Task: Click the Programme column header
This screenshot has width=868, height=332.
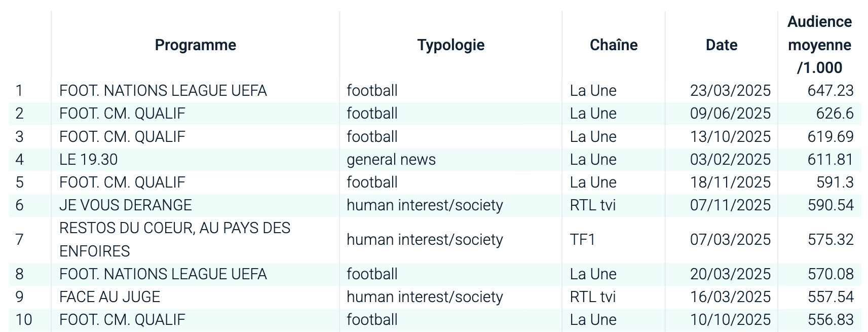Action: pyautogui.click(x=195, y=45)
